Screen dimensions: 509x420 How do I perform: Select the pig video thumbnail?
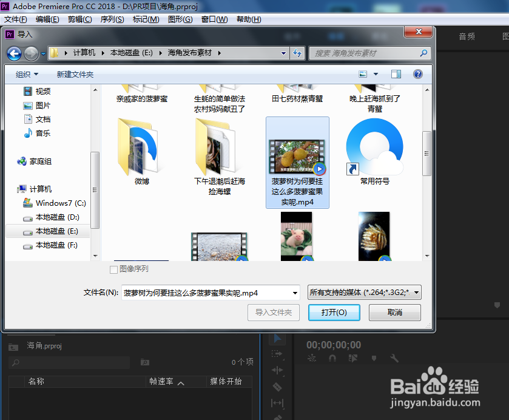[x=297, y=237]
